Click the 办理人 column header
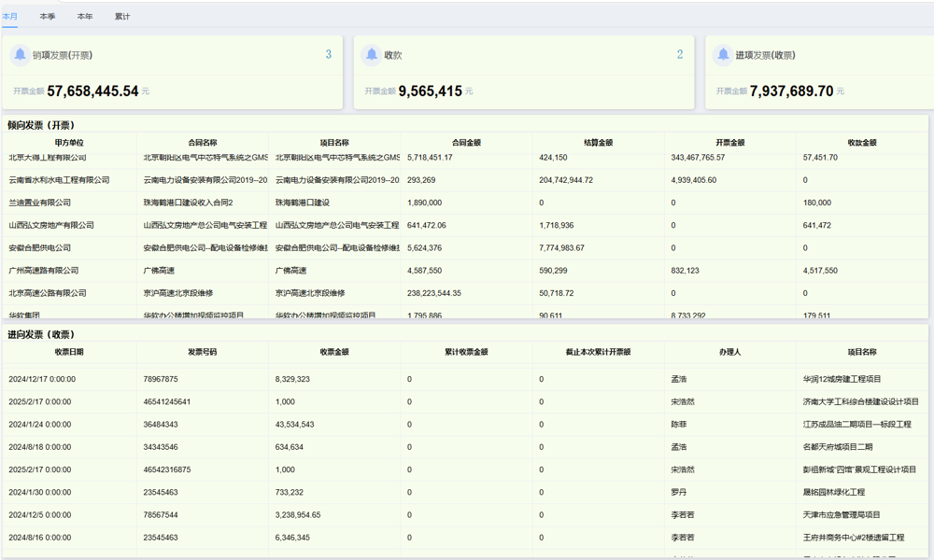934x560 pixels. 730,353
